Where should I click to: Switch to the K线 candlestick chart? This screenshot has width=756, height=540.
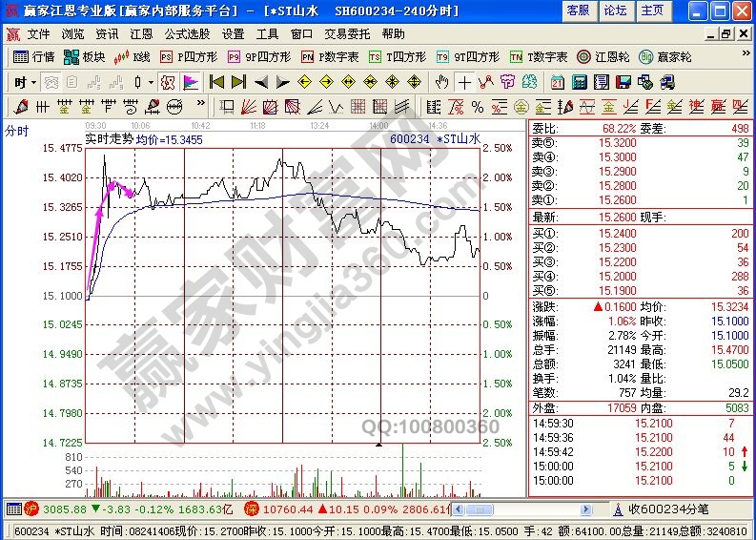133,57
